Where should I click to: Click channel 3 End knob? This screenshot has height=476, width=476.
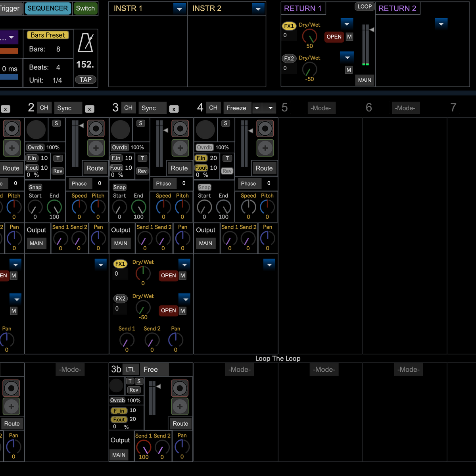pos(138,207)
